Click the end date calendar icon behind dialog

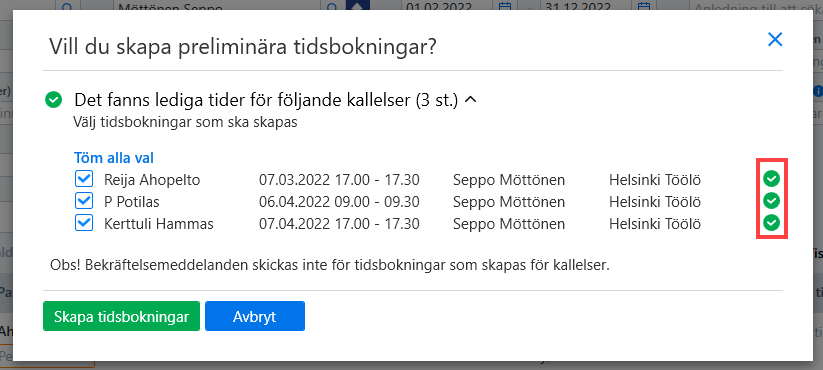(x=644, y=7)
